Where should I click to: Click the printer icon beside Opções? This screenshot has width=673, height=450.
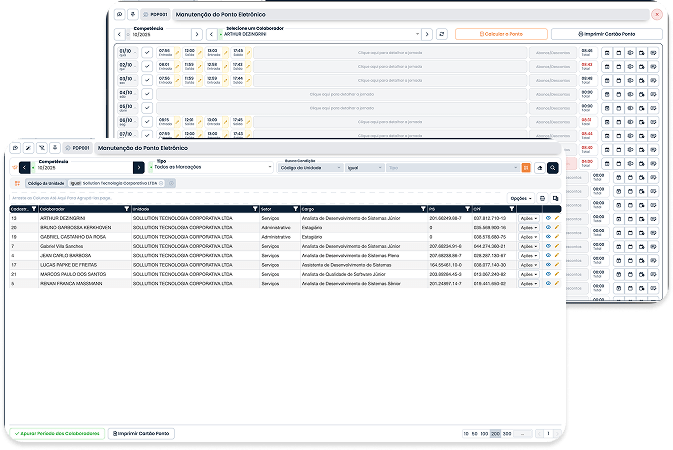[x=542, y=198]
